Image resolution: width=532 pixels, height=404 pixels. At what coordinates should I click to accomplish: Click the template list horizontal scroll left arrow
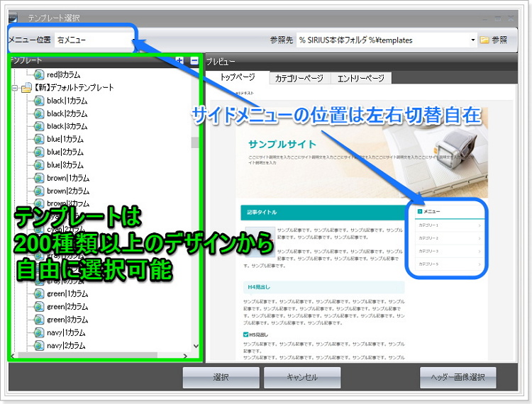tap(13, 356)
